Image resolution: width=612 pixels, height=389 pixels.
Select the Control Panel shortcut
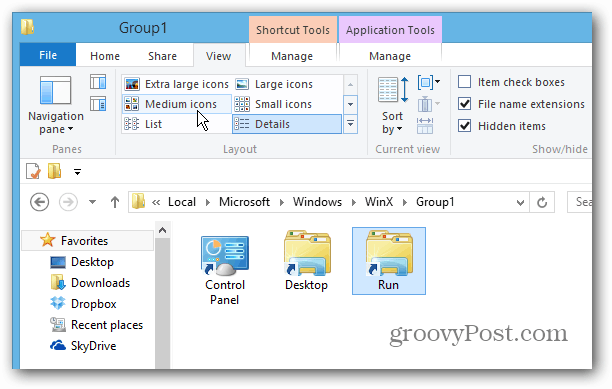click(x=225, y=270)
